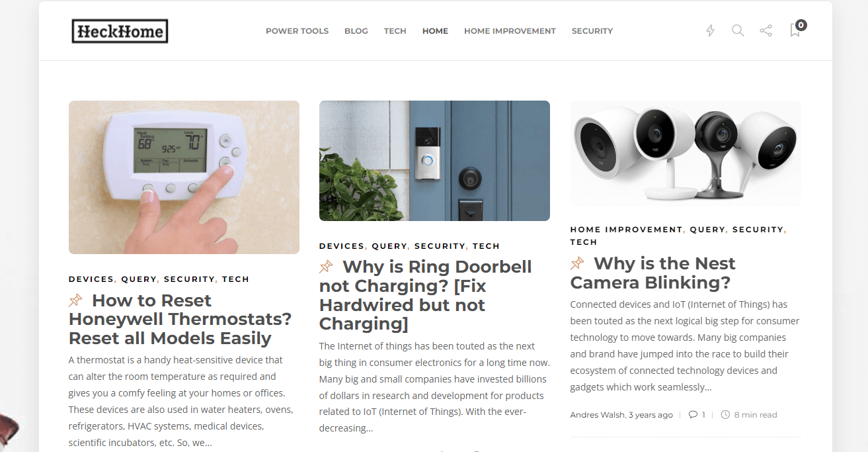The height and width of the screenshot is (452, 868).
Task: Click pin icon beside Honeywell Thermostats title
Action: (75, 300)
